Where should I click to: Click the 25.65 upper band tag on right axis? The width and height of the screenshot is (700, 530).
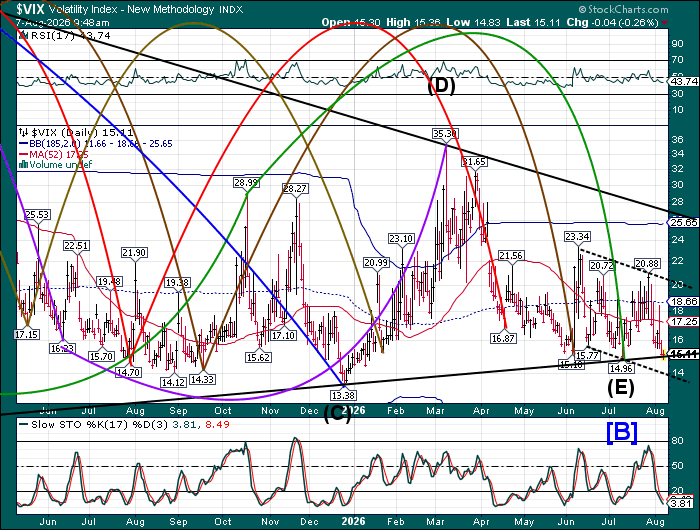[683, 222]
